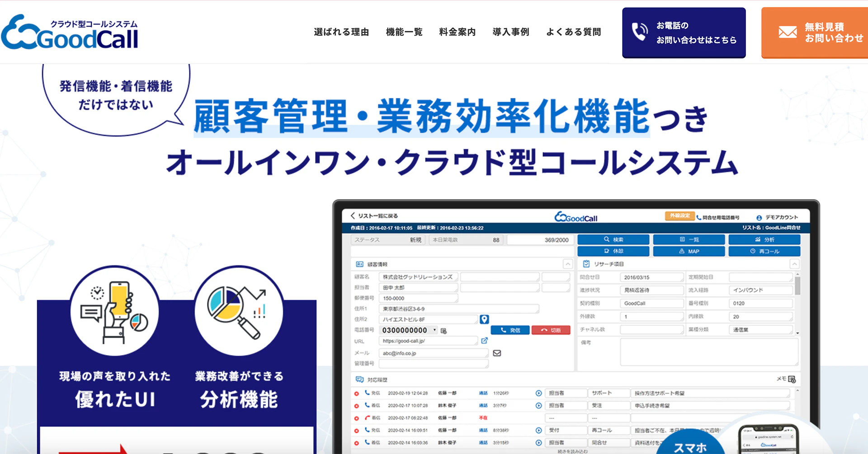Viewport: 868px width, 454px height.
Task: Click the list icon next to the phone number
Action: (x=443, y=331)
